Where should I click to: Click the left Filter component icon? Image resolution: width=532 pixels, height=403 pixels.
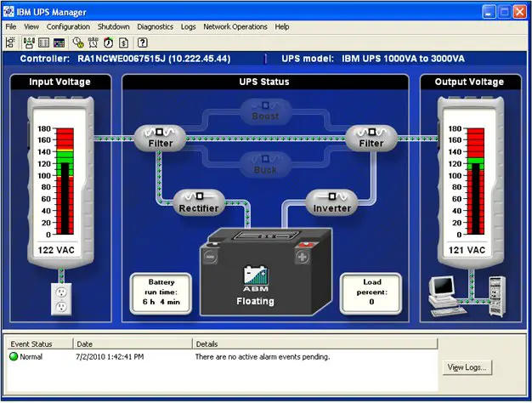[159, 137]
